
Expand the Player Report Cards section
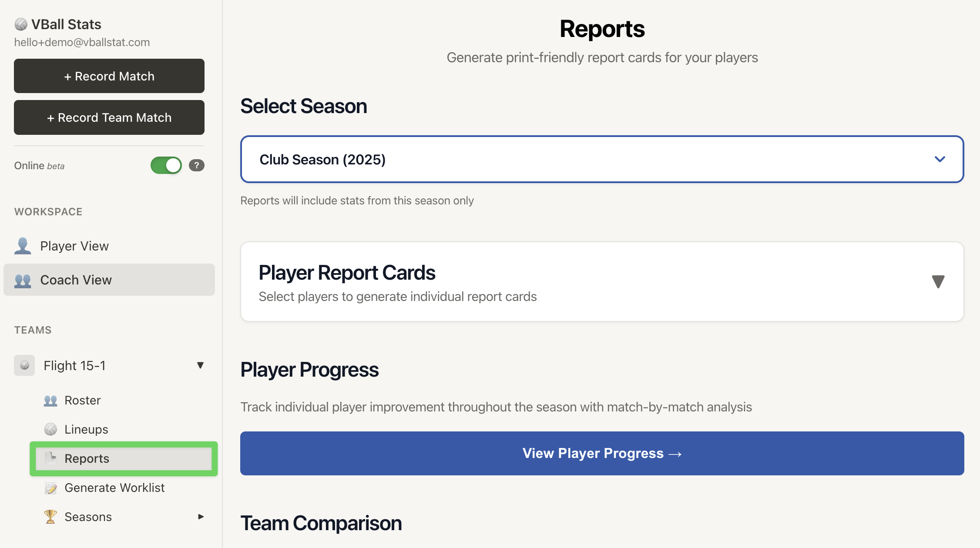click(938, 282)
